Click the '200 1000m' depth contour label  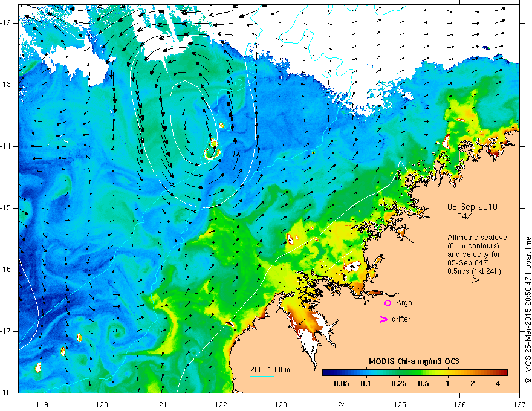click(x=270, y=370)
